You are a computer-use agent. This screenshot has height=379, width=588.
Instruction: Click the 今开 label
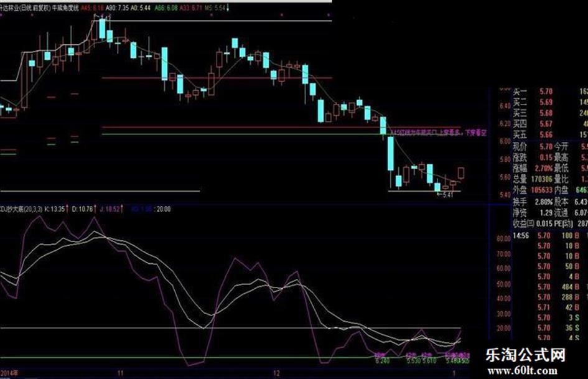[561, 146]
